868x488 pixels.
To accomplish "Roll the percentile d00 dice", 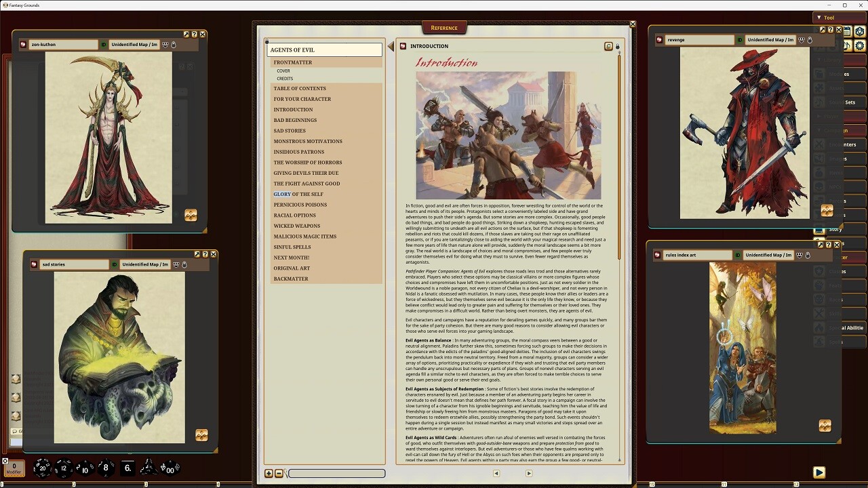I will point(170,469).
